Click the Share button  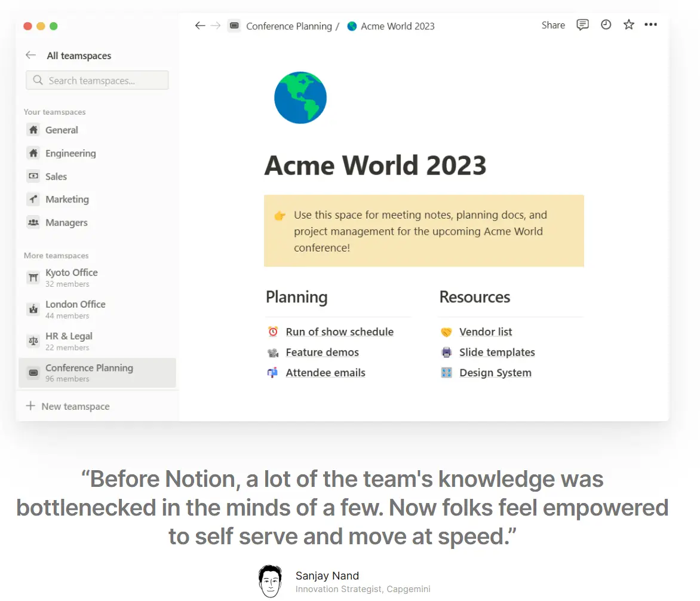[x=553, y=25]
